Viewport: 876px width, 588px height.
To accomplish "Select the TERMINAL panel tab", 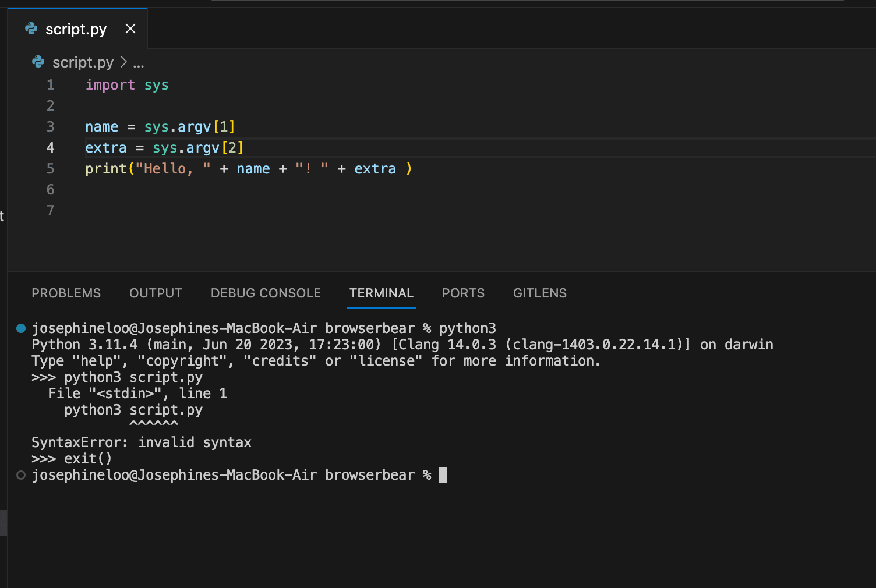I will pos(382,293).
